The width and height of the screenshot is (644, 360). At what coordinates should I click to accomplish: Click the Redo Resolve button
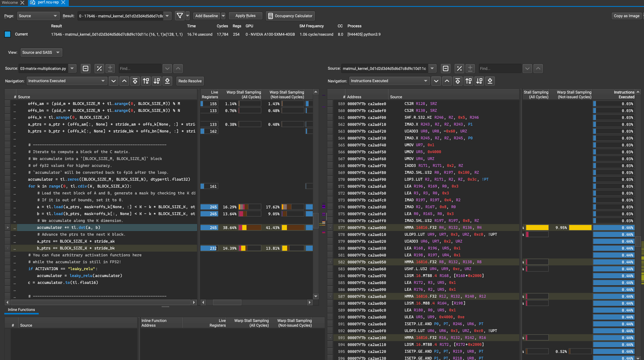190,81
